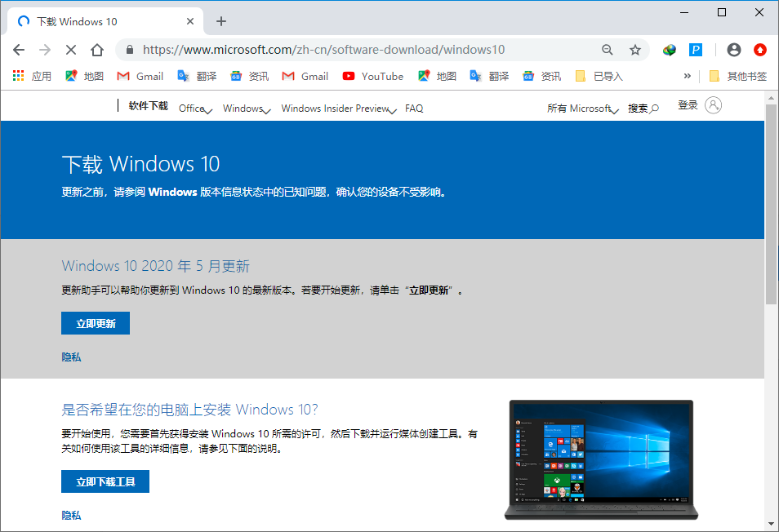
Task: Open the first 地图 maps bookmark
Action: click(x=84, y=76)
